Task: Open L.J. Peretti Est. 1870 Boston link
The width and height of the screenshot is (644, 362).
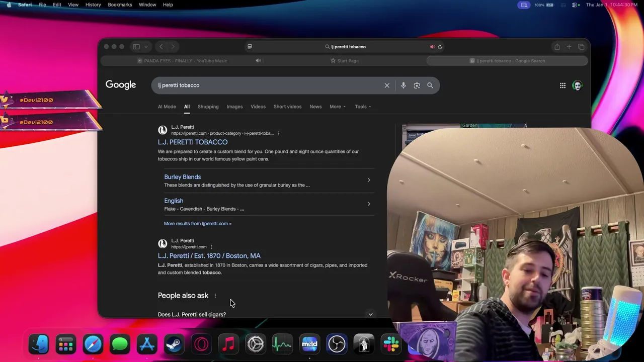Action: (x=209, y=256)
